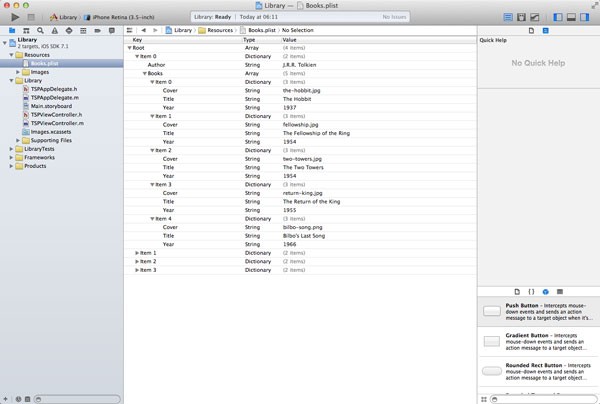600x404 pixels.
Task: Expand the Products group
Action: point(11,166)
